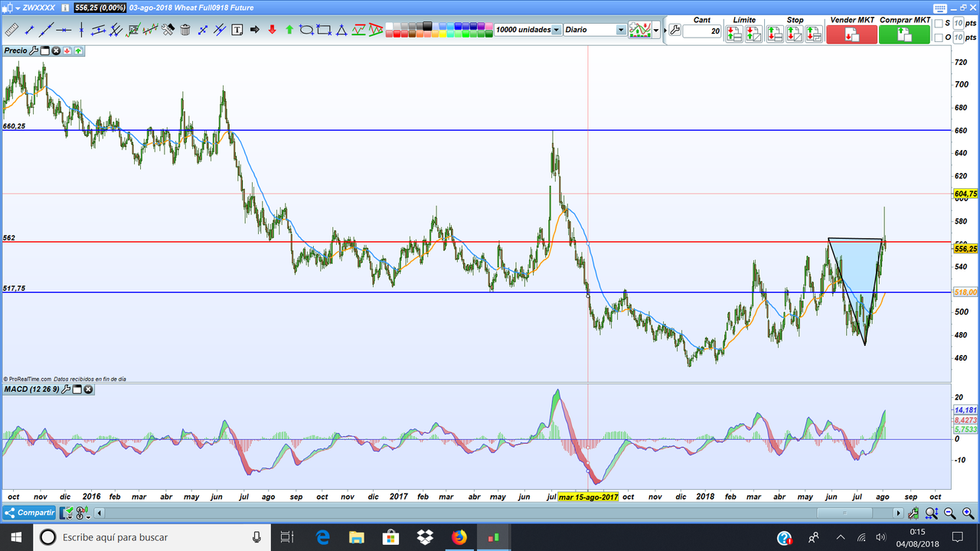Open trading settings wrench beside Cant
This screenshot has width=980, height=551.
pyautogui.click(x=675, y=30)
